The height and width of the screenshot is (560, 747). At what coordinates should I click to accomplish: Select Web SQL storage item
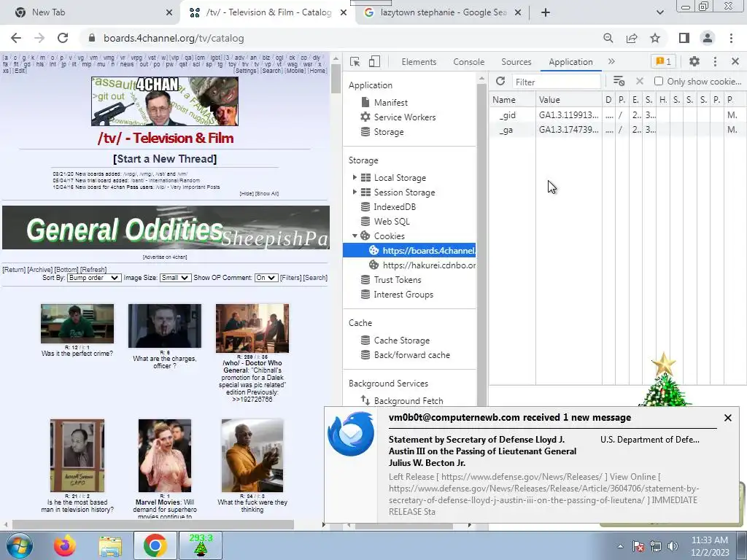(392, 222)
